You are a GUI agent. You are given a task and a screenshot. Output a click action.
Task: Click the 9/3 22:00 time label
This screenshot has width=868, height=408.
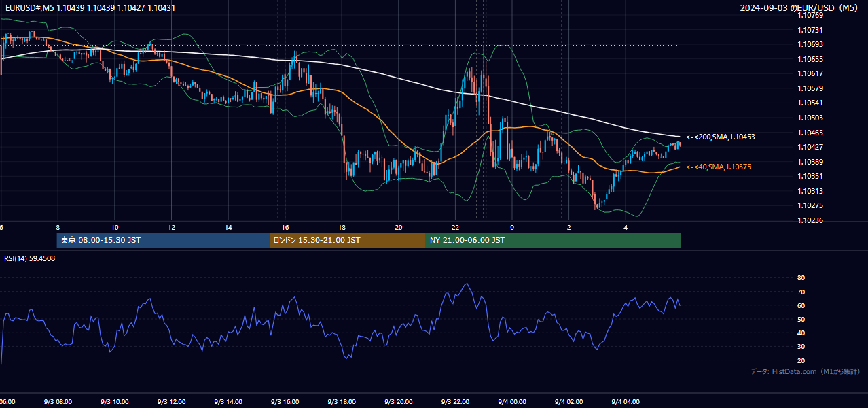(x=455, y=402)
